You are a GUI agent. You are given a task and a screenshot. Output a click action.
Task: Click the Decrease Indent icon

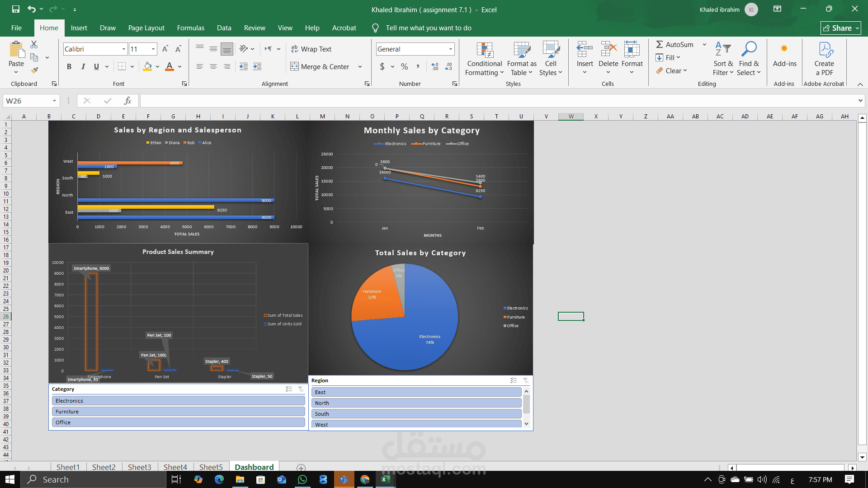point(244,66)
